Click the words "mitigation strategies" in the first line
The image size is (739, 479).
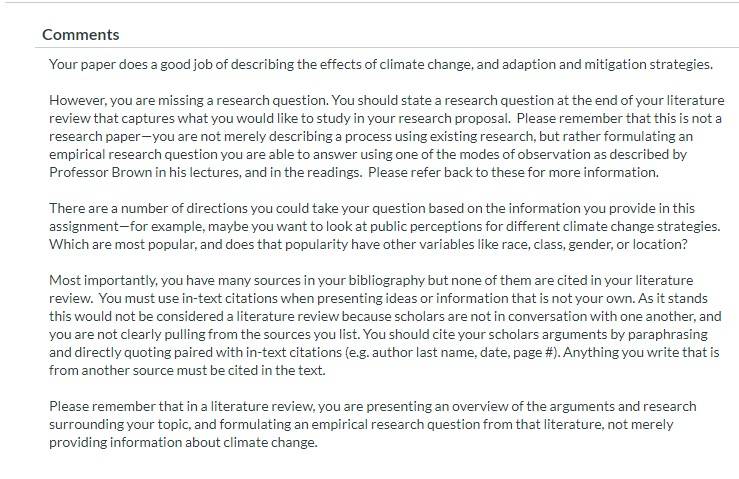pos(648,64)
